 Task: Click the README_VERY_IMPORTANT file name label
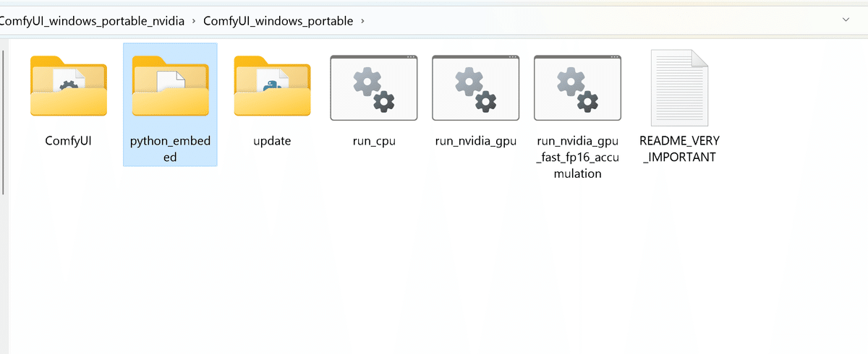click(x=679, y=149)
